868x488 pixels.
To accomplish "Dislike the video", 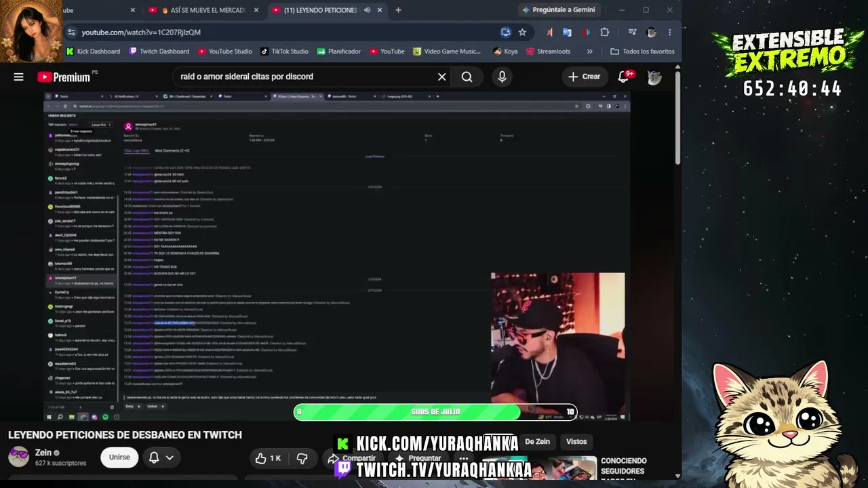I will coord(302,459).
